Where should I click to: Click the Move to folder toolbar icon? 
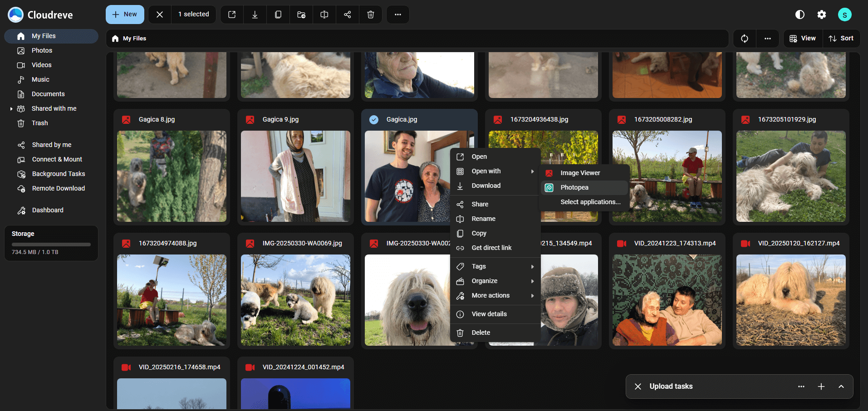pos(301,15)
